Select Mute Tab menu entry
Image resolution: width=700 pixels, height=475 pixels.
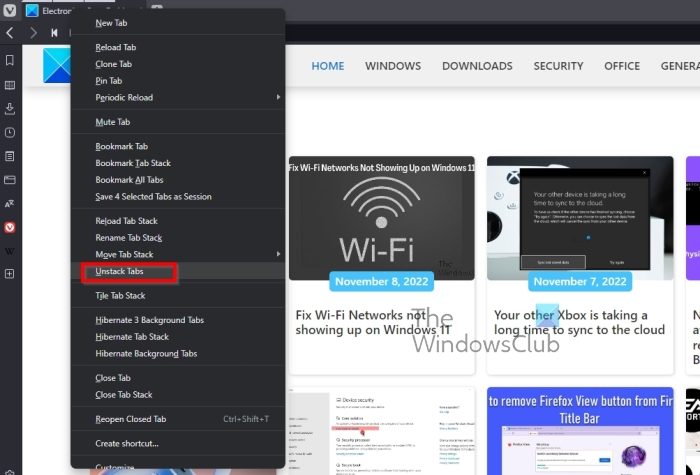[x=178, y=122]
